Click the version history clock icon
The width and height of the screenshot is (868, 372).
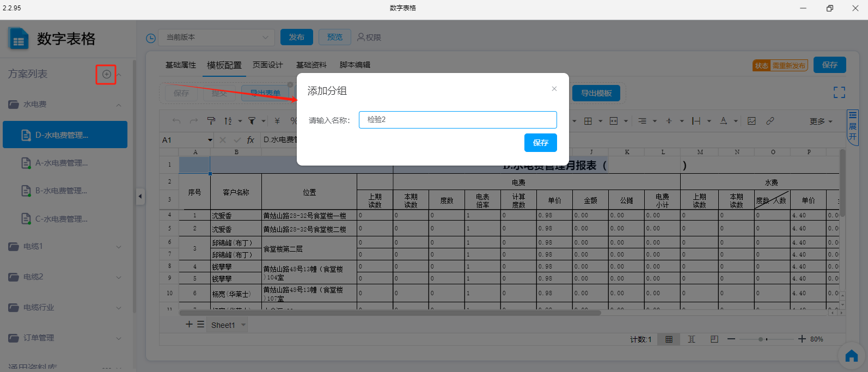(x=151, y=38)
